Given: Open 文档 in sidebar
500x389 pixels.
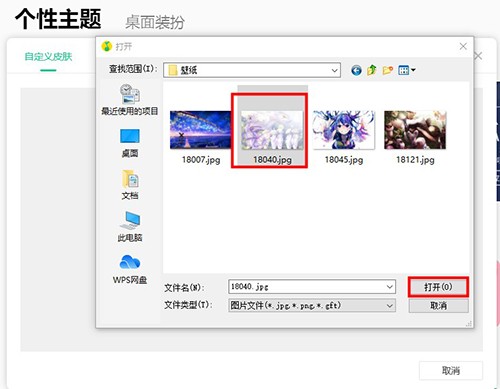Looking at the screenshot, I should 130,185.
